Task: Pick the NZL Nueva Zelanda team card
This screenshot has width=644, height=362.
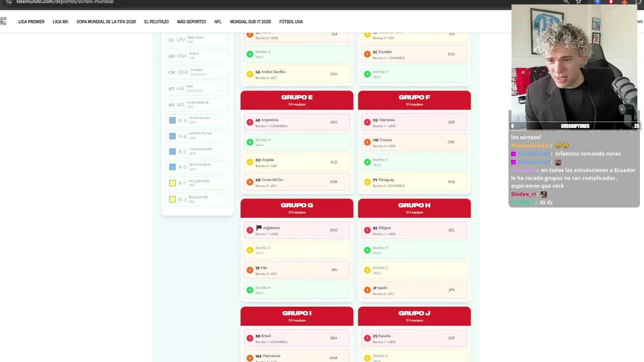Action: (x=198, y=105)
